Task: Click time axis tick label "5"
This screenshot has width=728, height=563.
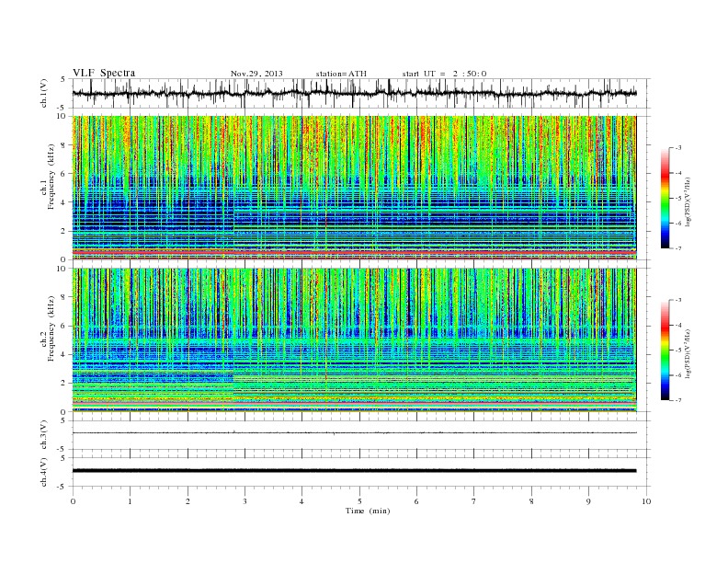Action: point(359,501)
